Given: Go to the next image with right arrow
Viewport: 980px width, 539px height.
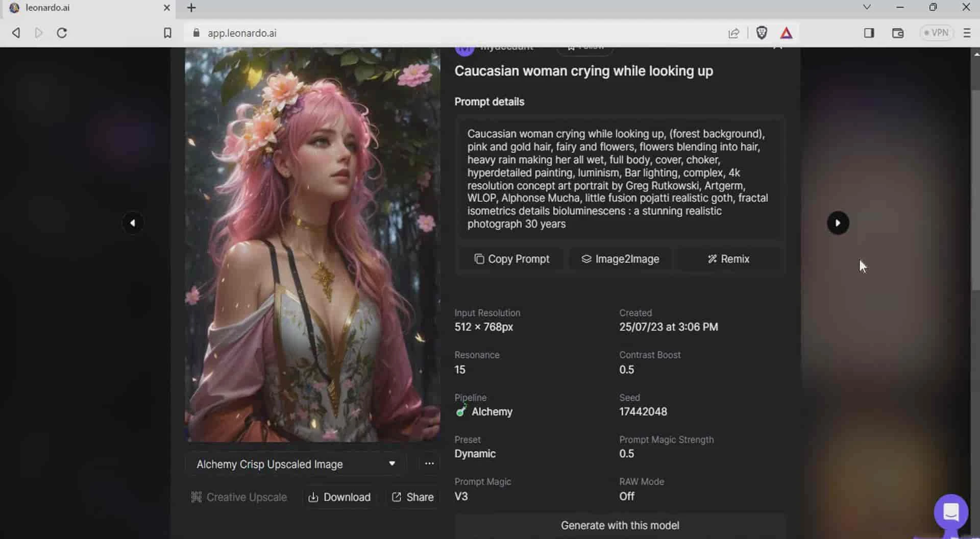Looking at the screenshot, I should [838, 223].
